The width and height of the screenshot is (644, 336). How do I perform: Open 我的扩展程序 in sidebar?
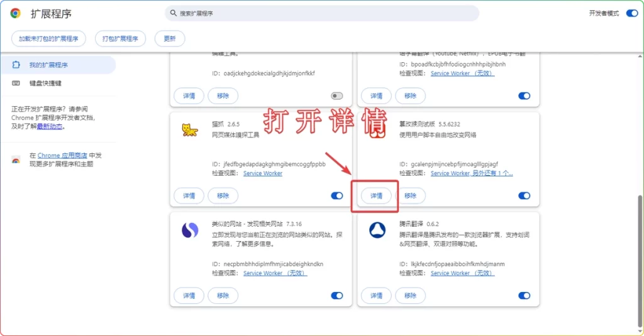[58, 65]
